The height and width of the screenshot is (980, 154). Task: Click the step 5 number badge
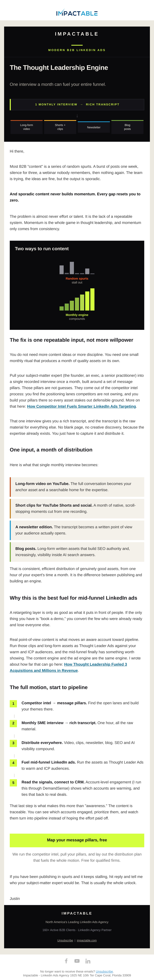(x=13, y=783)
